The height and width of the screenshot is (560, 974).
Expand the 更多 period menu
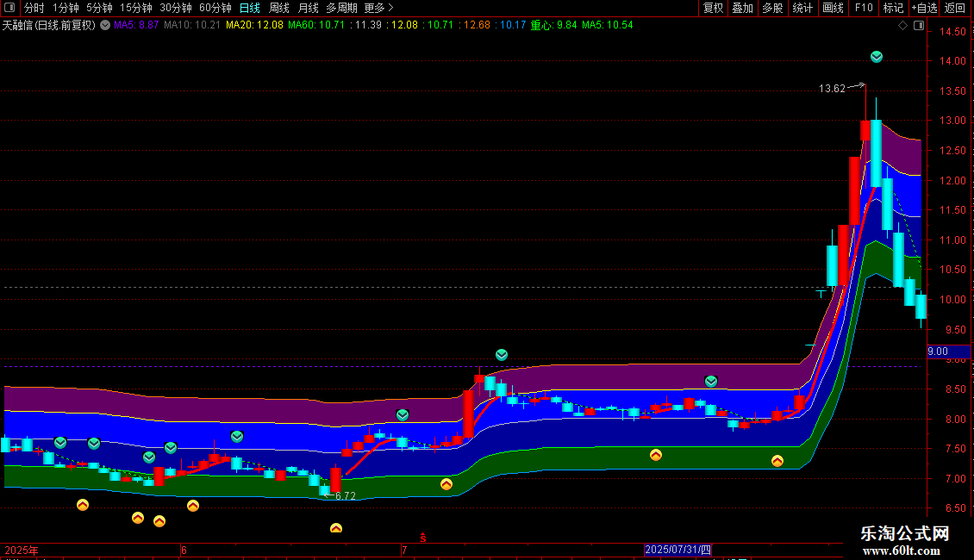(x=379, y=8)
